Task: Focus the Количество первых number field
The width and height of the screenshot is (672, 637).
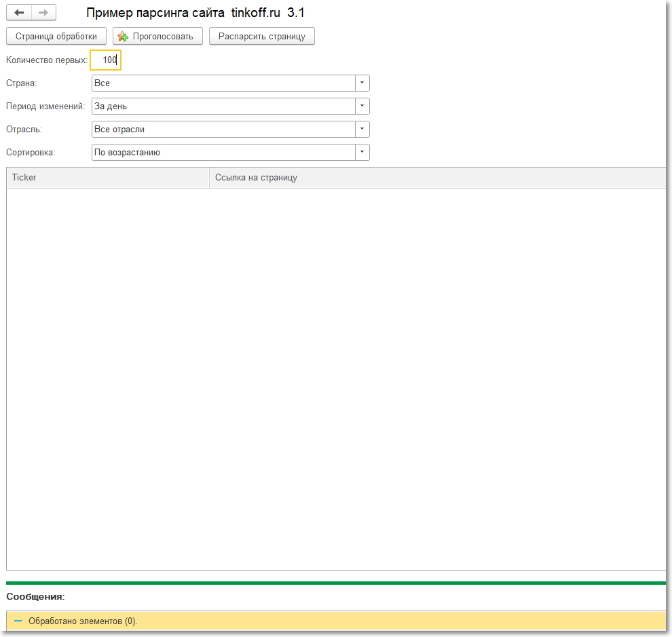Action: [x=105, y=60]
